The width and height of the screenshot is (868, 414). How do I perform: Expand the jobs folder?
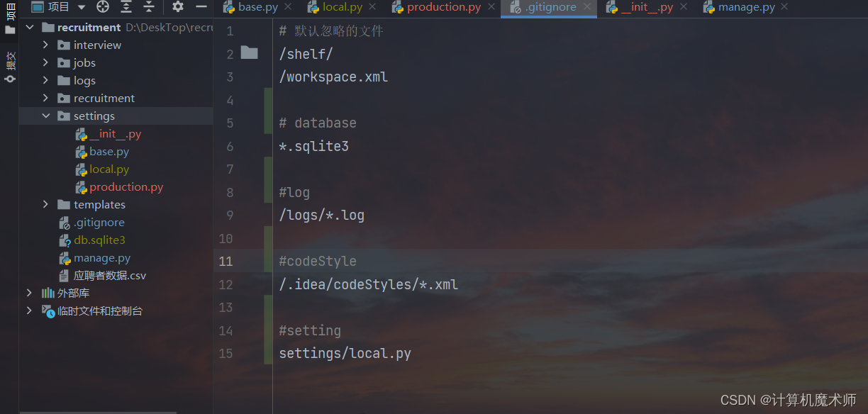(x=46, y=62)
